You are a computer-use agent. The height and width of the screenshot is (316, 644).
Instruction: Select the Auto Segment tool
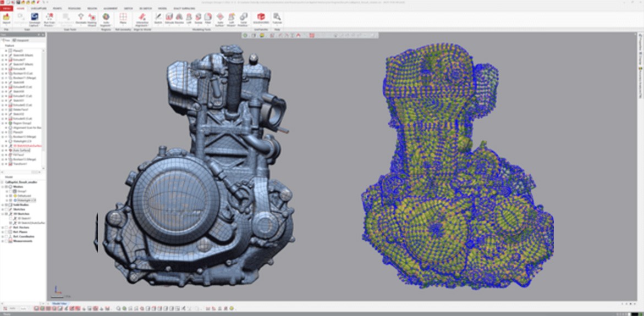coord(106,18)
